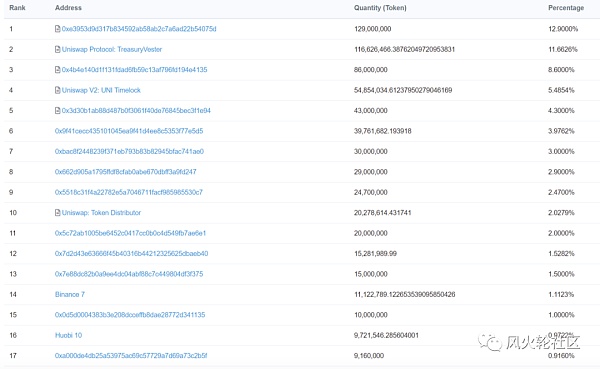Click contract icon next to Token Distributor

tap(57, 212)
